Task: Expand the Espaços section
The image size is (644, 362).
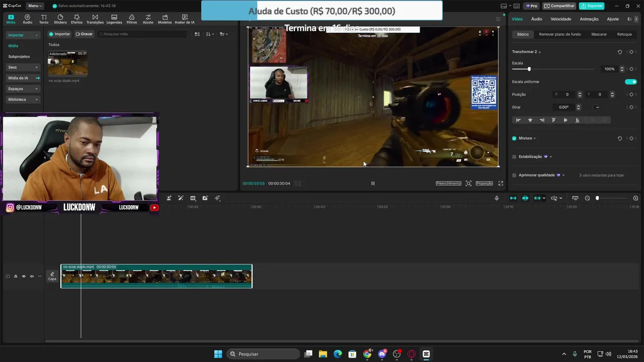Action: pos(23,88)
